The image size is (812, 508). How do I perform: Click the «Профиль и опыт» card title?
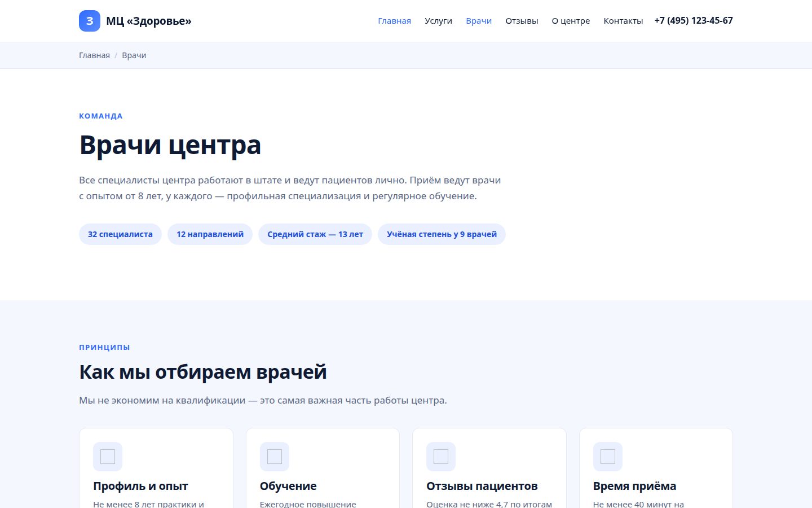[140, 486]
